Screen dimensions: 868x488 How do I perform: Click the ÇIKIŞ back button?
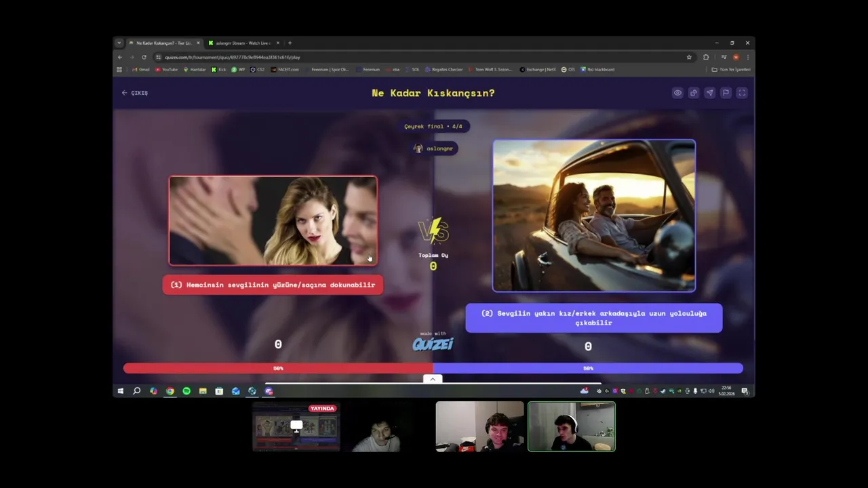[x=134, y=93]
